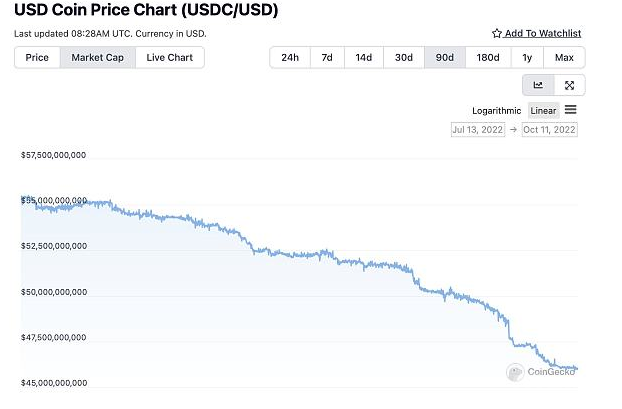Open the Live Chart tab
This screenshot has width=622, height=409.
[170, 58]
